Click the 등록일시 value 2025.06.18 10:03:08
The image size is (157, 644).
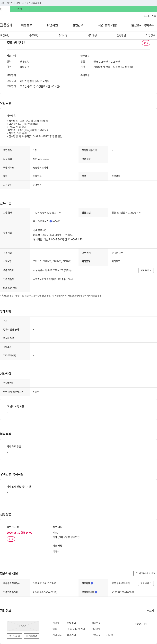point(45,583)
